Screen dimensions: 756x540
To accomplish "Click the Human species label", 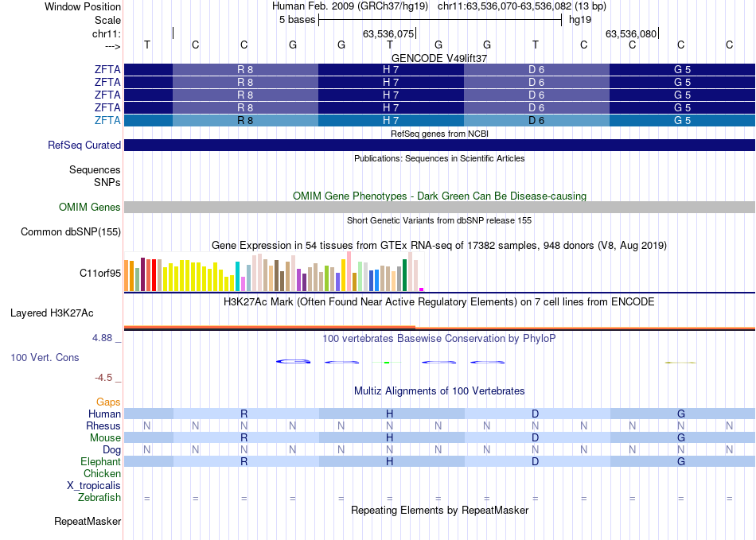I will pos(104,414).
